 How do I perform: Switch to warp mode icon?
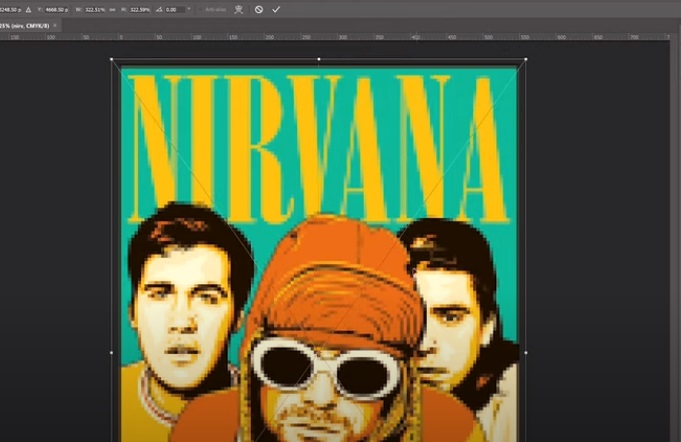tap(238, 10)
